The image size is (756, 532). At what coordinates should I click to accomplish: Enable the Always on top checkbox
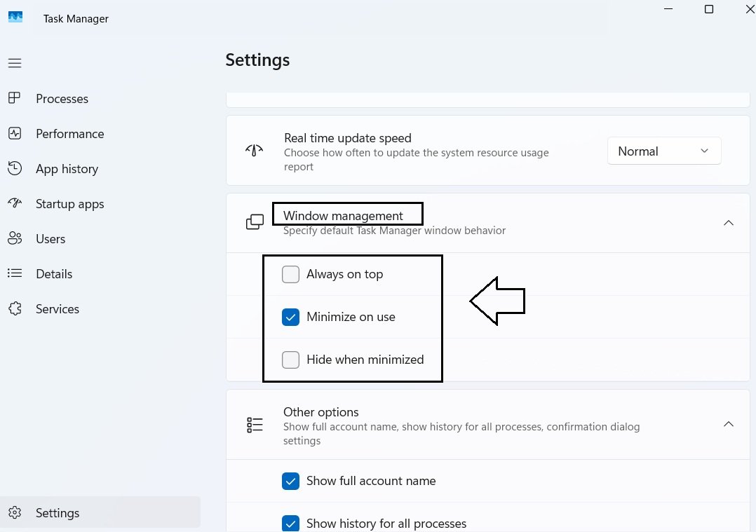tap(291, 274)
